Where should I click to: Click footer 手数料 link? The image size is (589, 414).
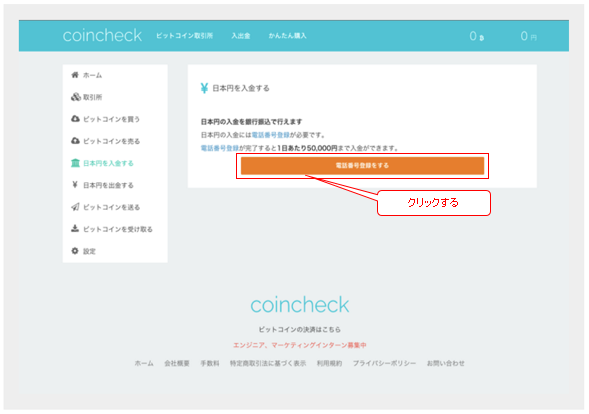(x=210, y=363)
